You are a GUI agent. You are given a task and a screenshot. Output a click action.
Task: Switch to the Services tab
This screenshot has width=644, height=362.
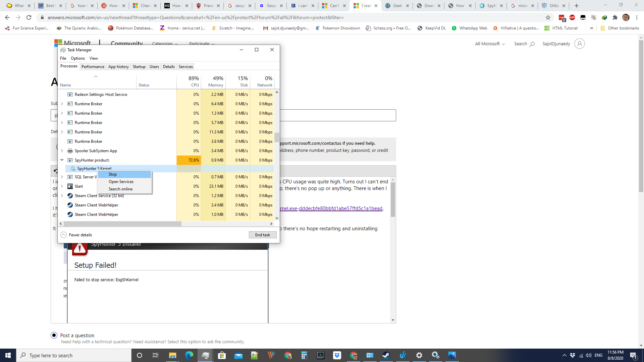[185, 67]
